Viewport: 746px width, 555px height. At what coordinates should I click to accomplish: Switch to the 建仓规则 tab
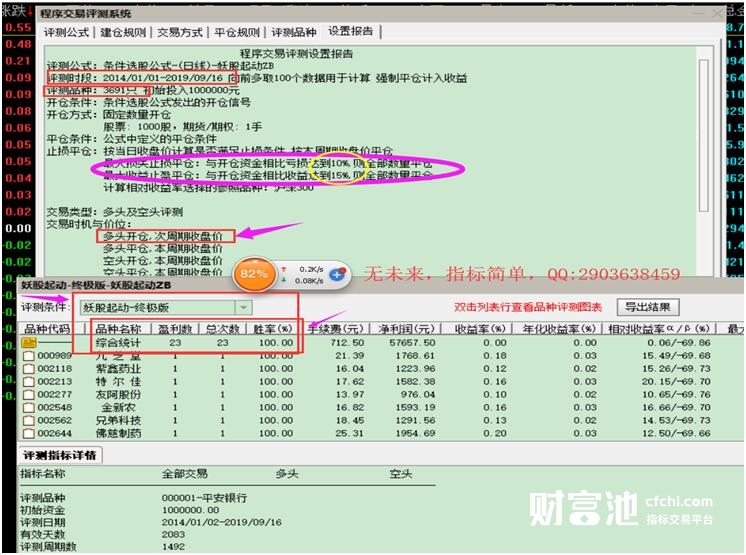(x=123, y=32)
